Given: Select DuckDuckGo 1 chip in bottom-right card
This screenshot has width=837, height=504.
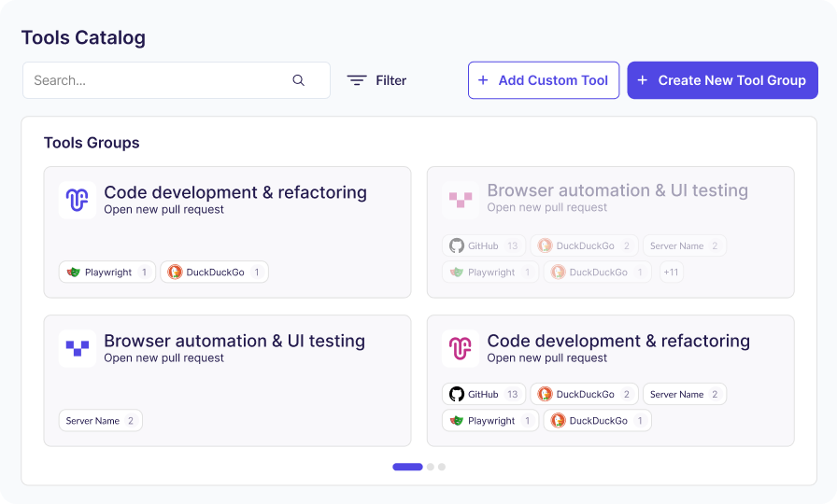Looking at the screenshot, I should [x=597, y=420].
